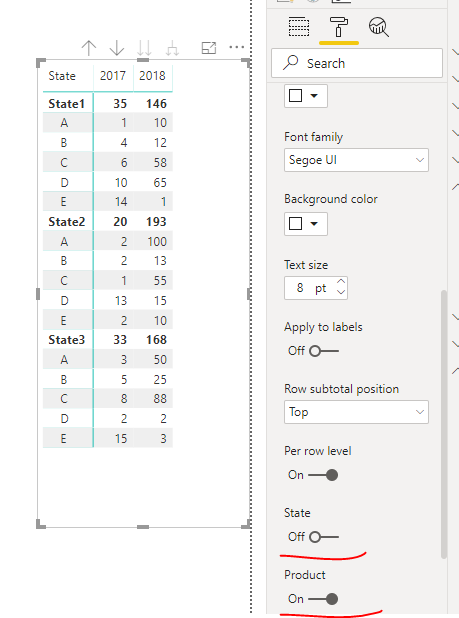Expand all down one level icon
Viewport: 459px width, 618px height.
click(172, 49)
